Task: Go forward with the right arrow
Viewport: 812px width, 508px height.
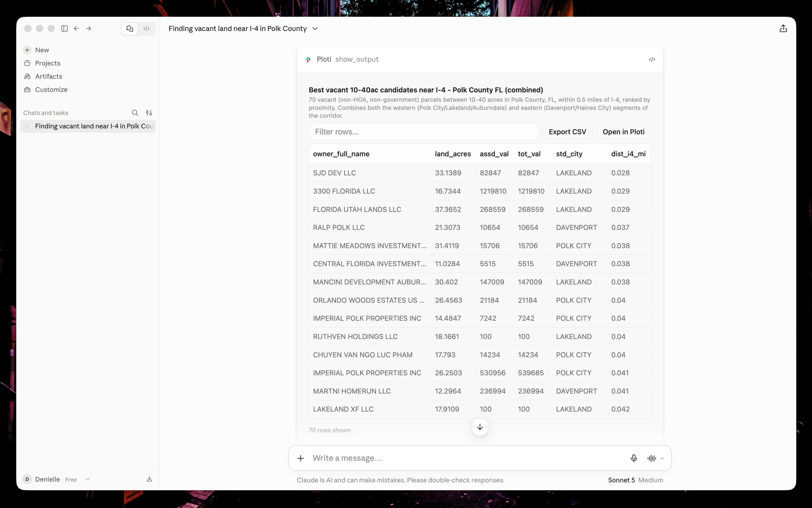Action: (x=88, y=29)
